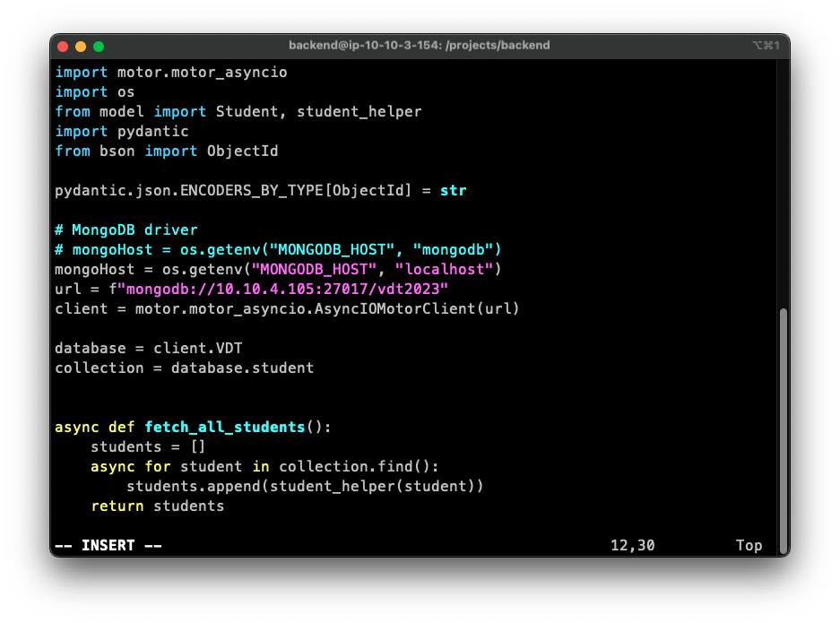840x623 pixels.
Task: Click the green fullscreen window button
Action: (x=99, y=46)
